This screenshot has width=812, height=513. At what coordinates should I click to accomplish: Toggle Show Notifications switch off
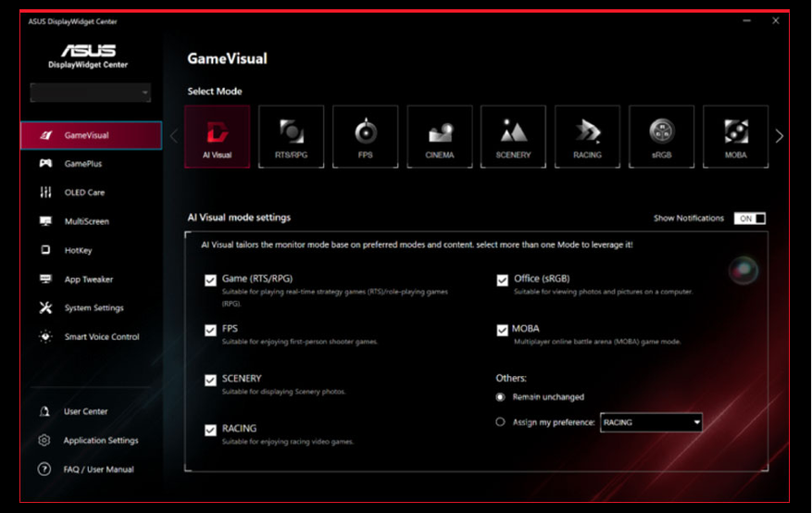point(749,219)
